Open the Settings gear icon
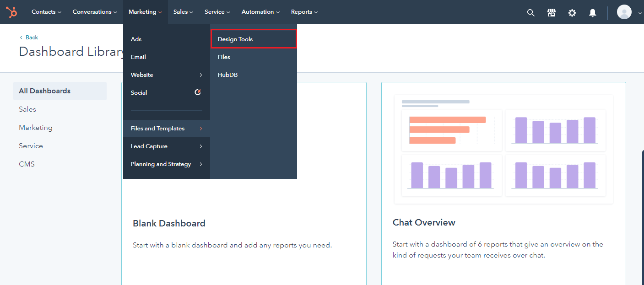This screenshot has height=285, width=644. point(572,12)
